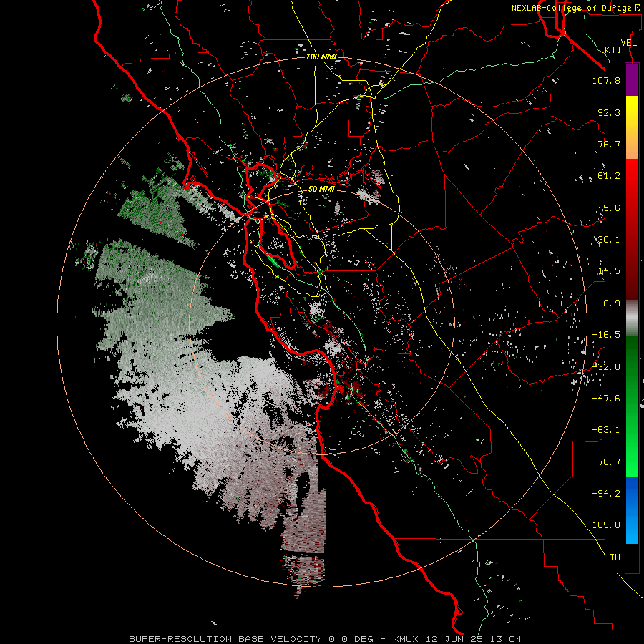644x644 pixels.
Task: Pick the blue segment of velocity color bar
Action: pos(632,510)
